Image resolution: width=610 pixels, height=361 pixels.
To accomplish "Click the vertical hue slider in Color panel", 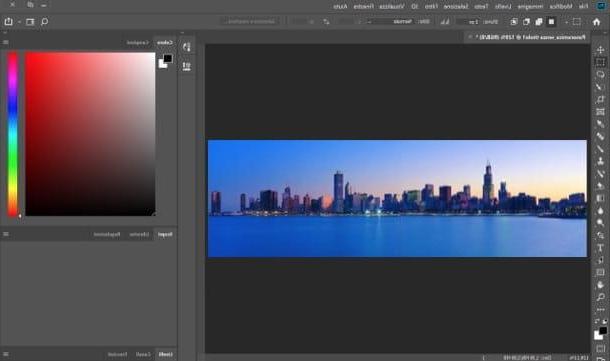I will pyautogui.click(x=12, y=134).
